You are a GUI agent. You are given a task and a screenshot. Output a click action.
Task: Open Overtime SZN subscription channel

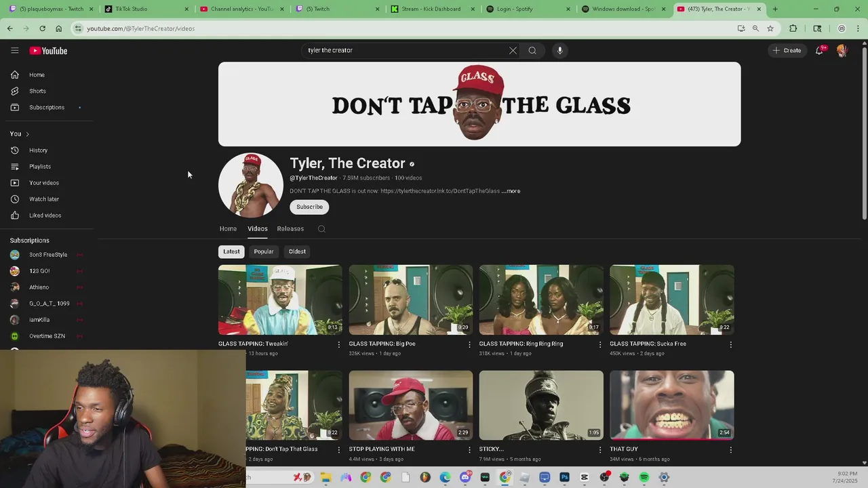tap(46, 336)
